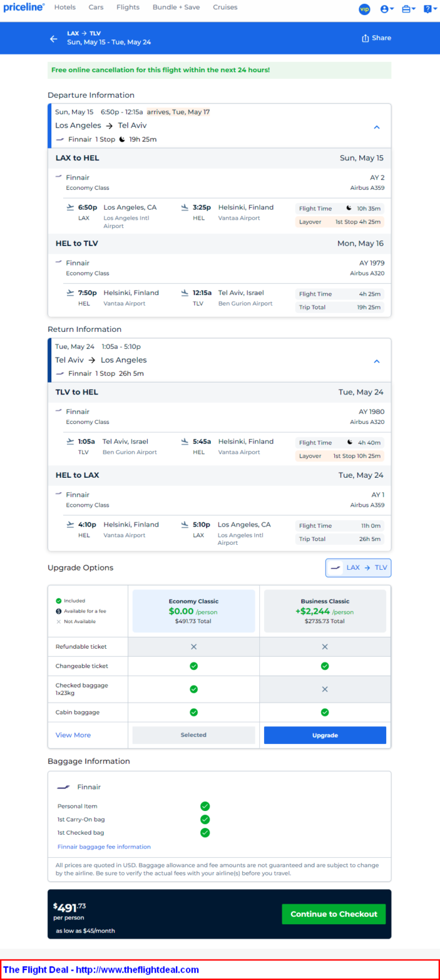The image size is (440, 980).
Task: Click the LAX takeoff plane icon
Action: point(70,208)
